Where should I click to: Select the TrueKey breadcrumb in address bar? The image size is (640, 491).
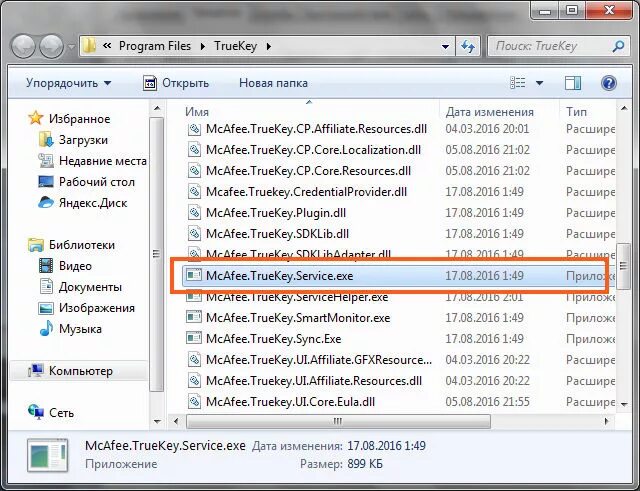236,46
